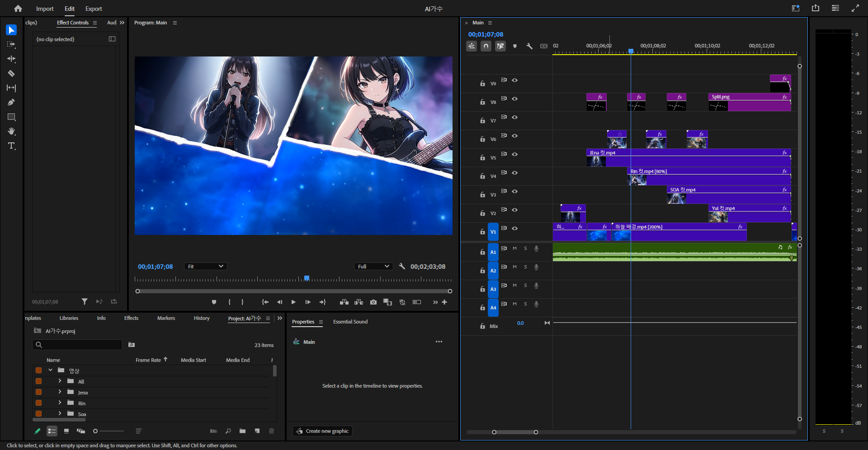Click Export Frame camera icon
This screenshot has width=868, height=450.
pyautogui.click(x=373, y=302)
